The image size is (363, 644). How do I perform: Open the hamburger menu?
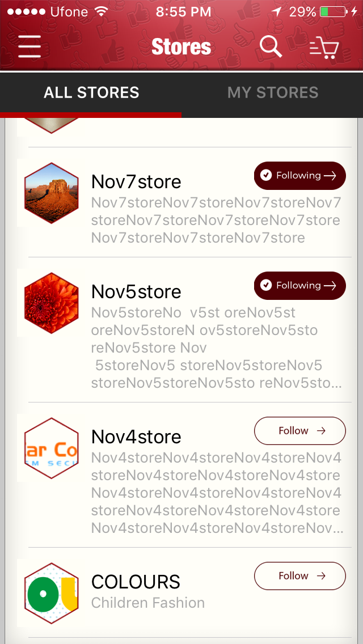29,46
